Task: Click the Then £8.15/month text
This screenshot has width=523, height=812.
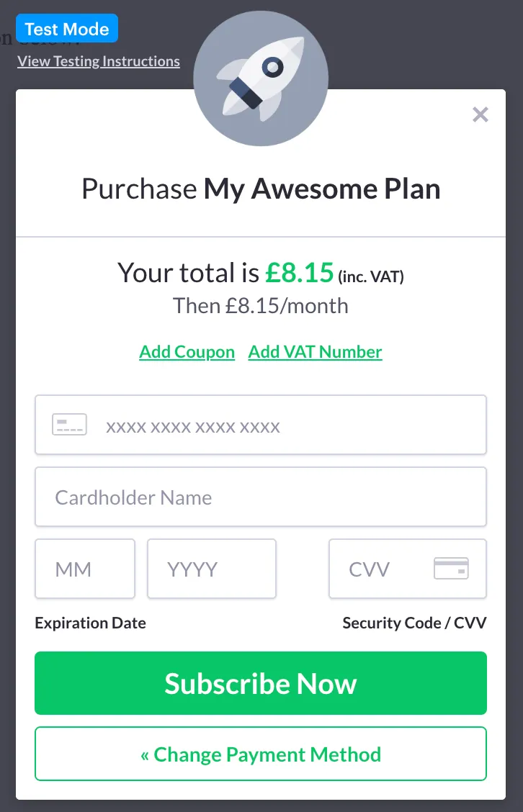Action: coord(261,305)
